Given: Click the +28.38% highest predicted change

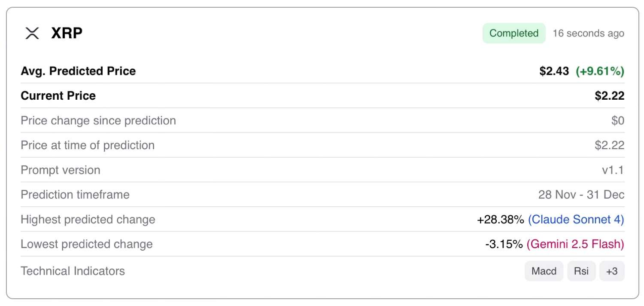Looking at the screenshot, I should coord(500,220).
